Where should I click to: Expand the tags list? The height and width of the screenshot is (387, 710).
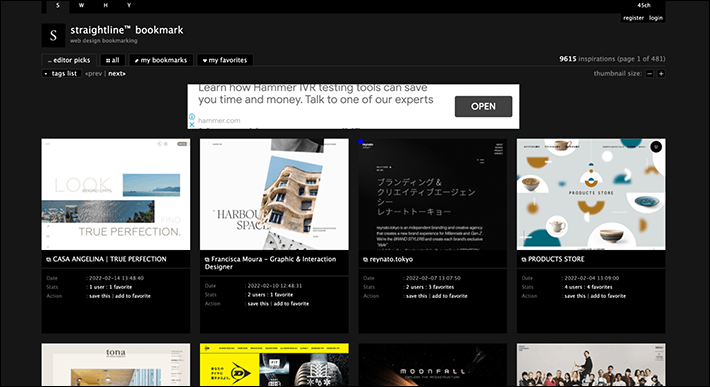(62, 73)
